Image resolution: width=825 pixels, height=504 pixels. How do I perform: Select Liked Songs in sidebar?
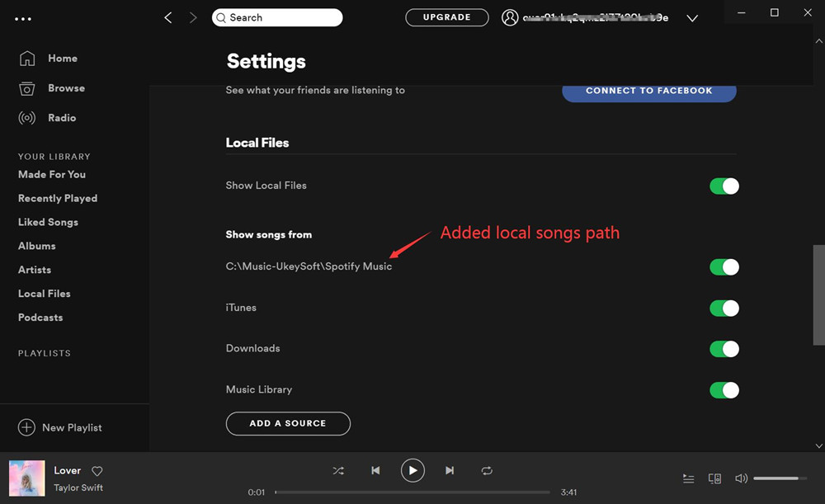tap(48, 222)
